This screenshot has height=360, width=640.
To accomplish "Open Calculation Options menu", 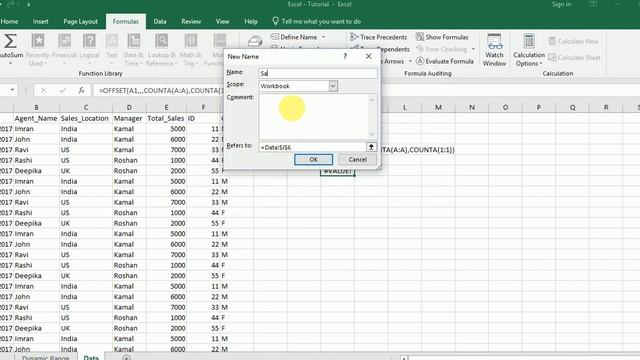I will [x=529, y=50].
